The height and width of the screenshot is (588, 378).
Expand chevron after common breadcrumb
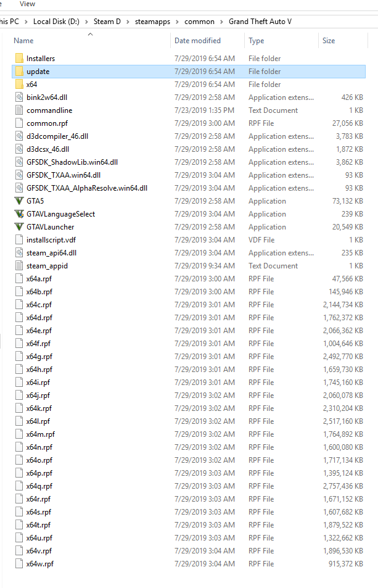(x=222, y=22)
